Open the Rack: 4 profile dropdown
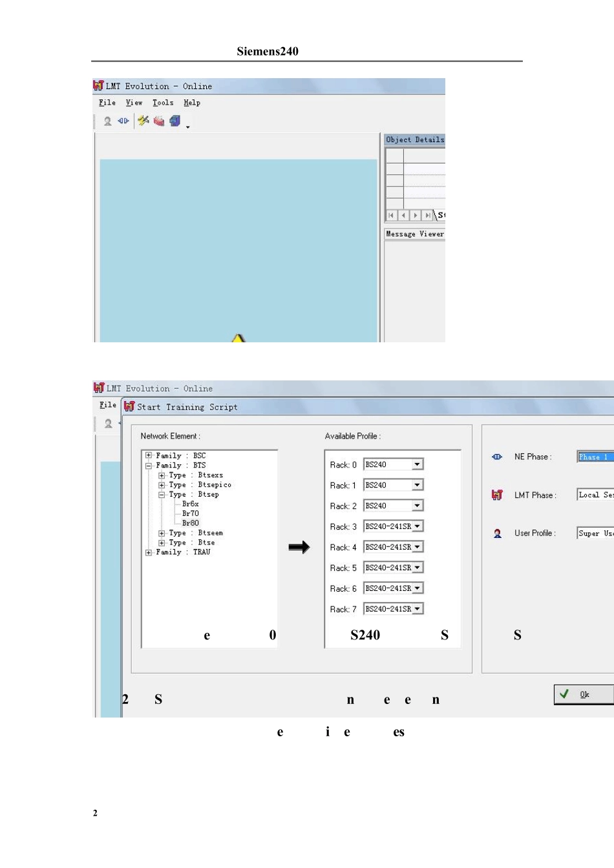The image size is (614, 868). click(418, 547)
